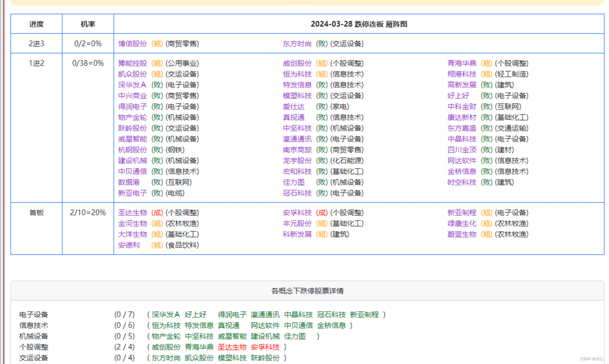Open 网达软件 in the 1进2 row
Image resolution: width=609 pixels, height=364 pixels.
462,161
